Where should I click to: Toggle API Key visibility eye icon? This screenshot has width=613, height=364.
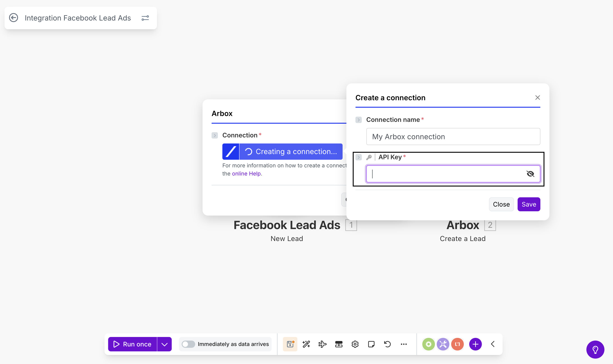coord(530,174)
